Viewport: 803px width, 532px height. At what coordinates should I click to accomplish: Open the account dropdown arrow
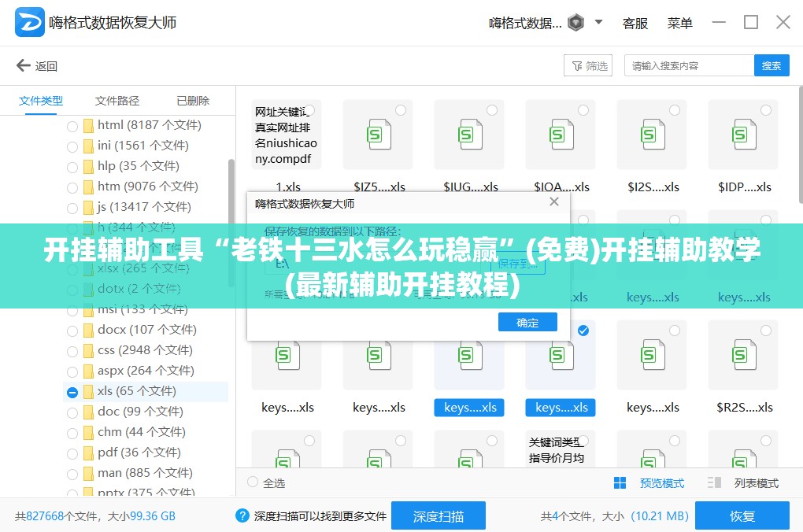[x=598, y=22]
